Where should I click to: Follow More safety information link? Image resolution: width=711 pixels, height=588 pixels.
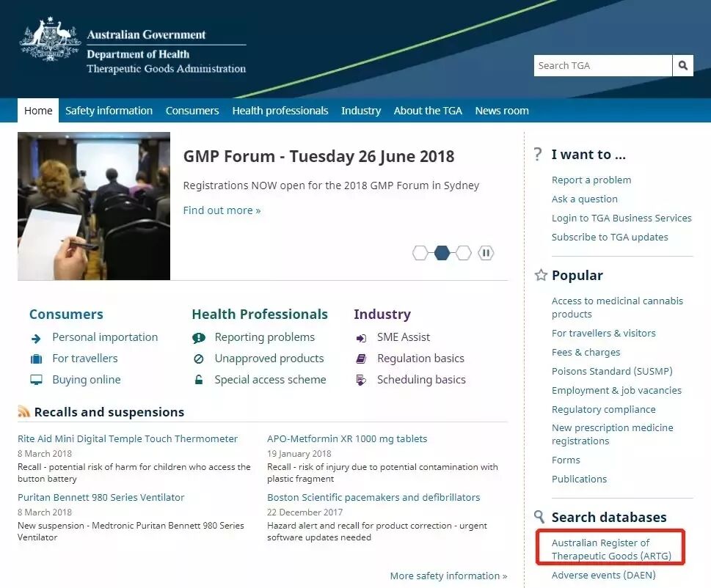(448, 576)
